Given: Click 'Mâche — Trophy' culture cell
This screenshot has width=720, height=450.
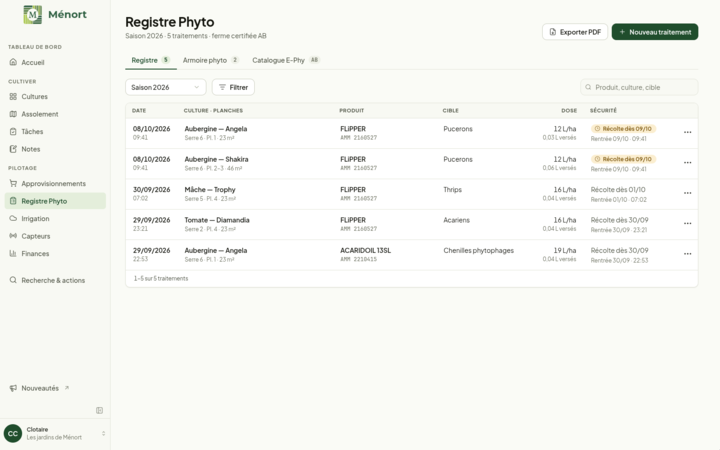Looking at the screenshot, I should tap(210, 190).
